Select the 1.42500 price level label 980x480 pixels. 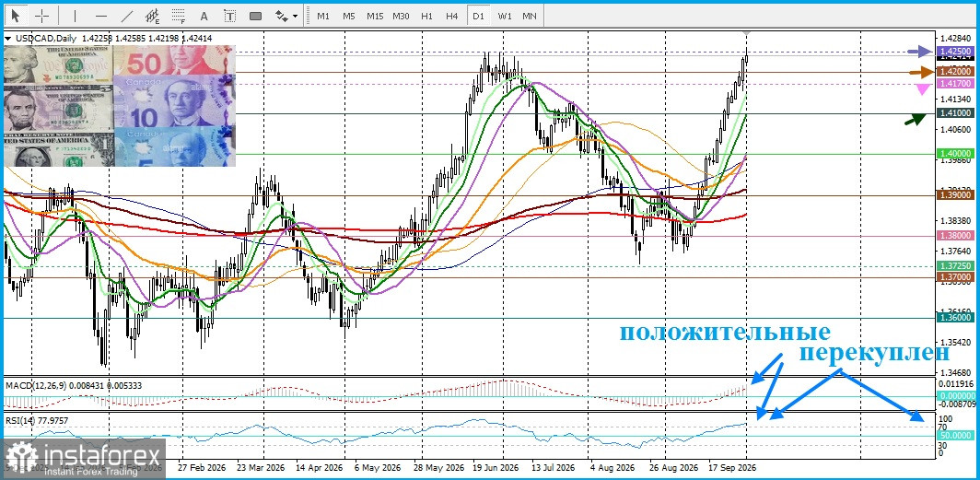click(x=956, y=52)
